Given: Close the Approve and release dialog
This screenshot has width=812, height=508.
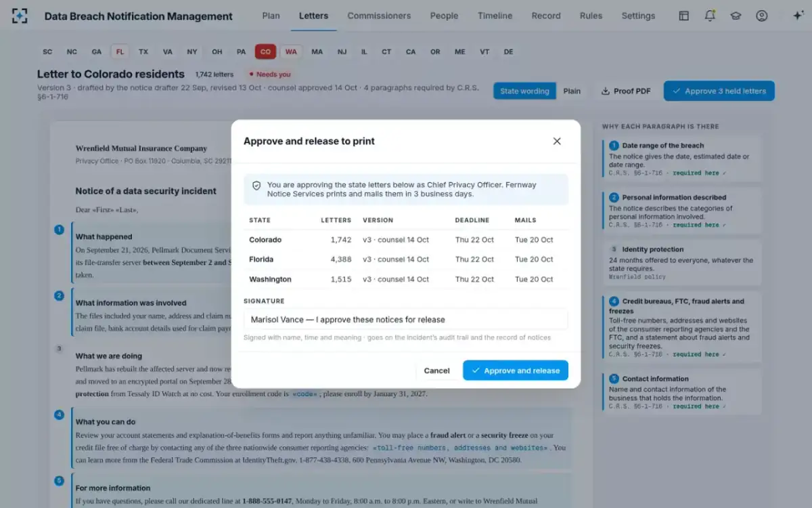Looking at the screenshot, I should click(x=557, y=141).
